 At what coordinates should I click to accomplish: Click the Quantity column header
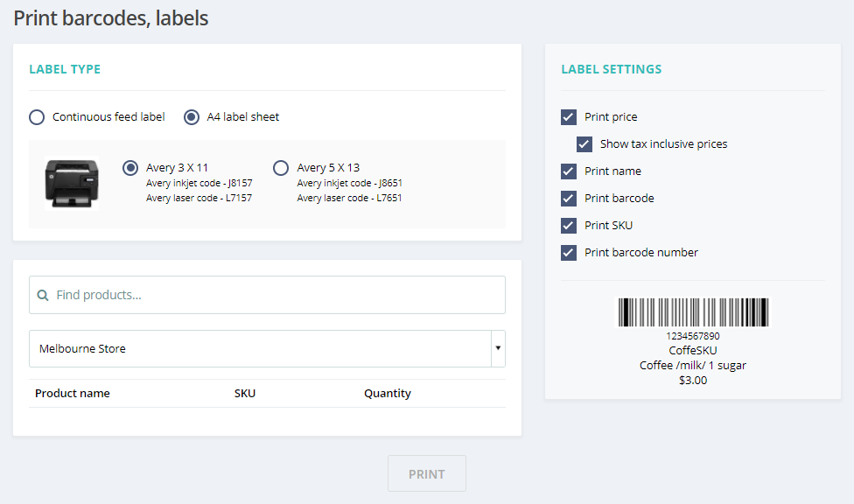[x=388, y=394]
